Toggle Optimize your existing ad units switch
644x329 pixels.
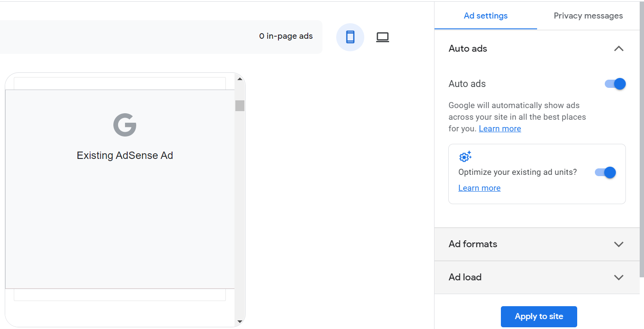click(x=605, y=173)
